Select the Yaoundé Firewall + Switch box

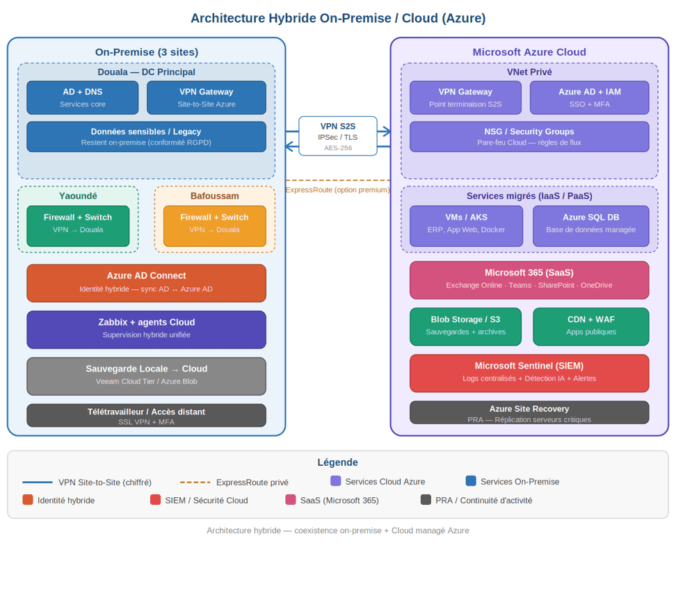coord(78,226)
